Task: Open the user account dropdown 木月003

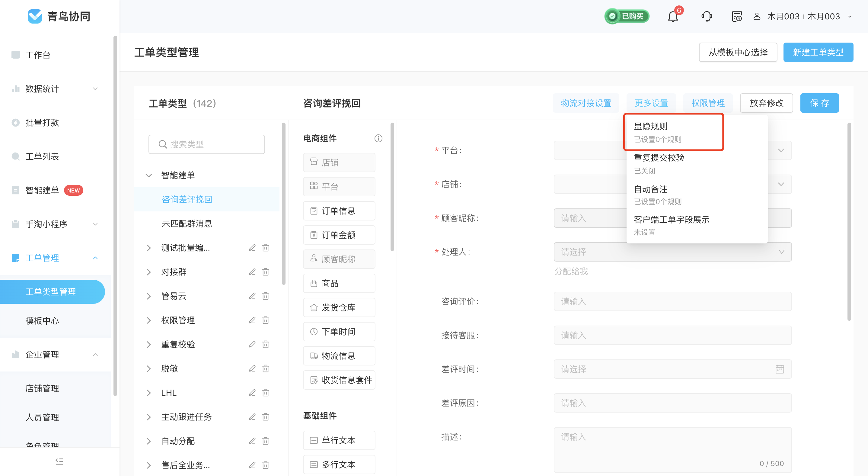Action: 803,16
